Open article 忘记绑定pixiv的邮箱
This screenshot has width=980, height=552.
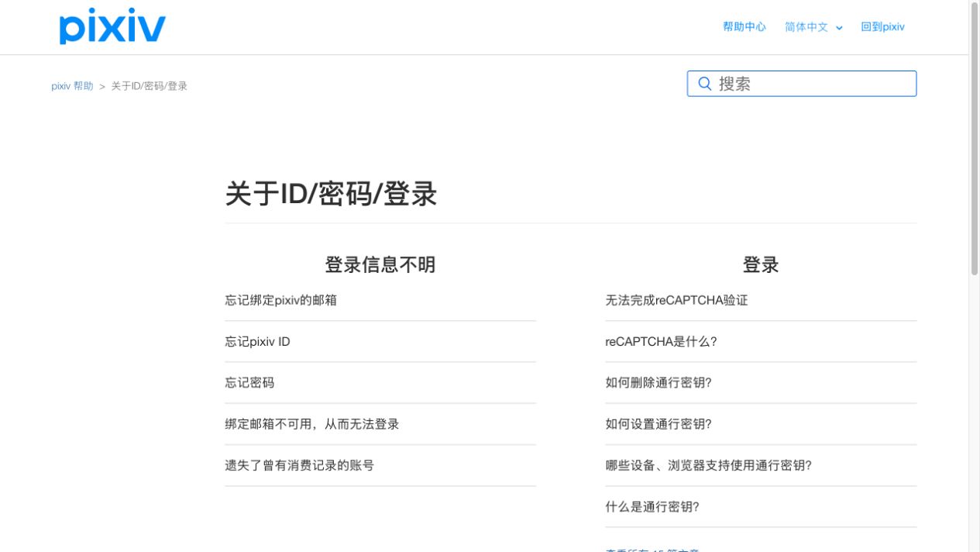(x=280, y=300)
